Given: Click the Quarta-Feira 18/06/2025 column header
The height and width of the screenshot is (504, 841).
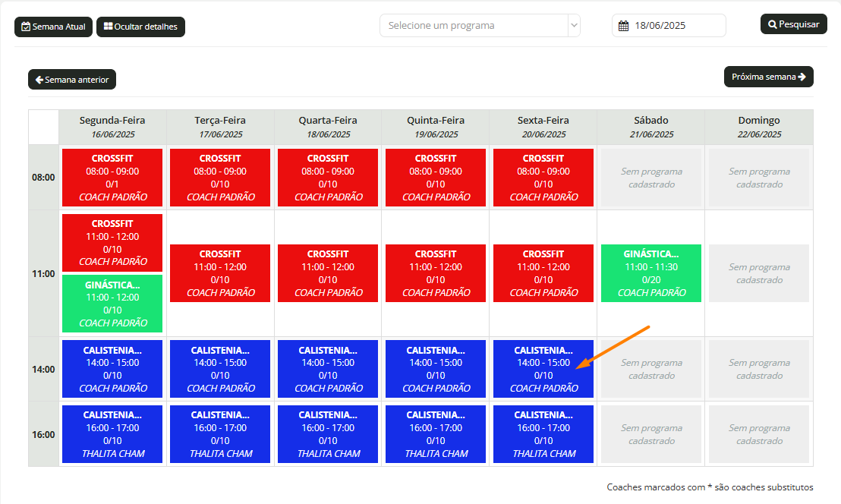Looking at the screenshot, I should pos(328,127).
